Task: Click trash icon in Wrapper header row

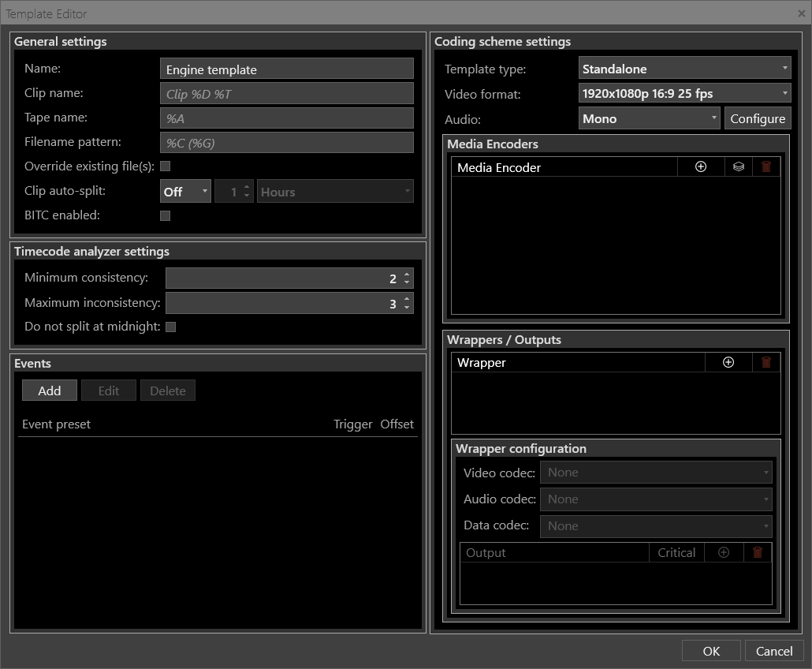Action: [x=765, y=362]
